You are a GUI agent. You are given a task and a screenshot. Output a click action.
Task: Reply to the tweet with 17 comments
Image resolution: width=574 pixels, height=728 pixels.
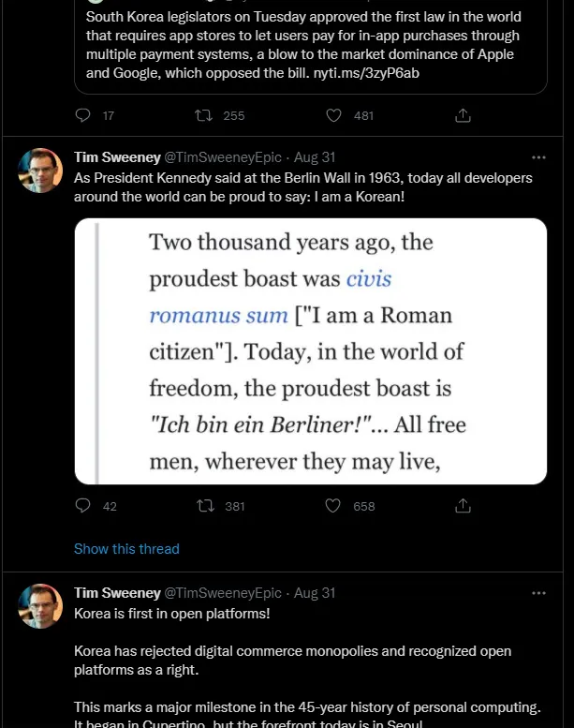click(x=82, y=115)
